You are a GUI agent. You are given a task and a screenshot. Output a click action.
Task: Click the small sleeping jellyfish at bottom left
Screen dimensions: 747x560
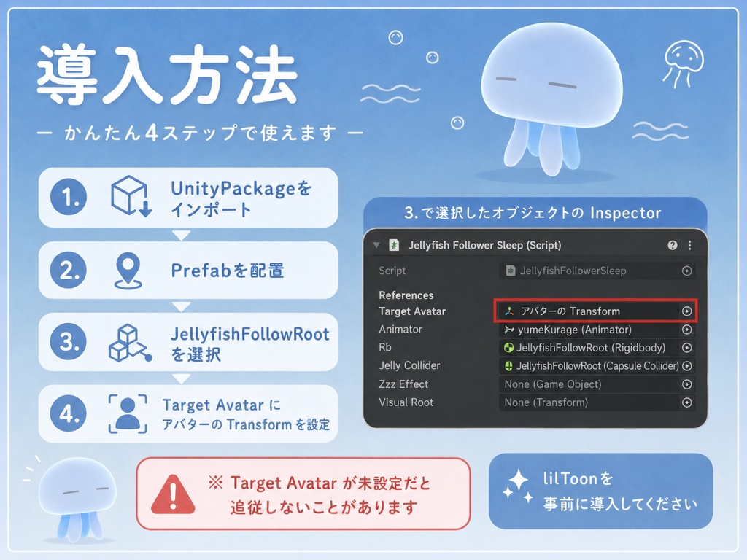77,499
